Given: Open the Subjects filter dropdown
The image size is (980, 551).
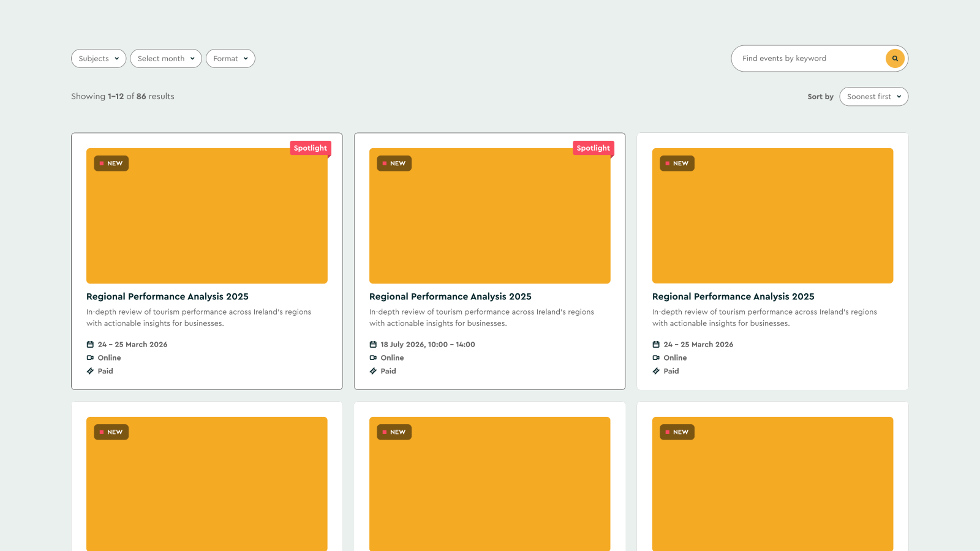Looking at the screenshot, I should pyautogui.click(x=99, y=59).
